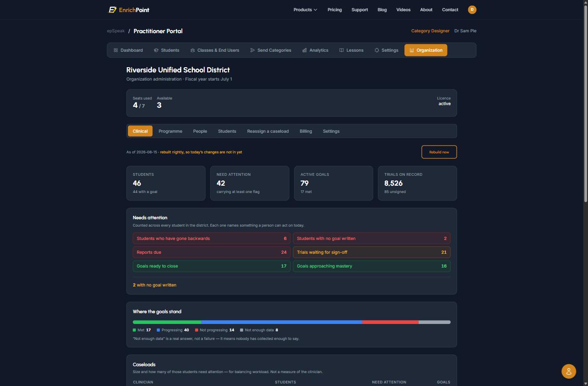The height and width of the screenshot is (386, 588).
Task: Open the Support page
Action: (360, 9)
